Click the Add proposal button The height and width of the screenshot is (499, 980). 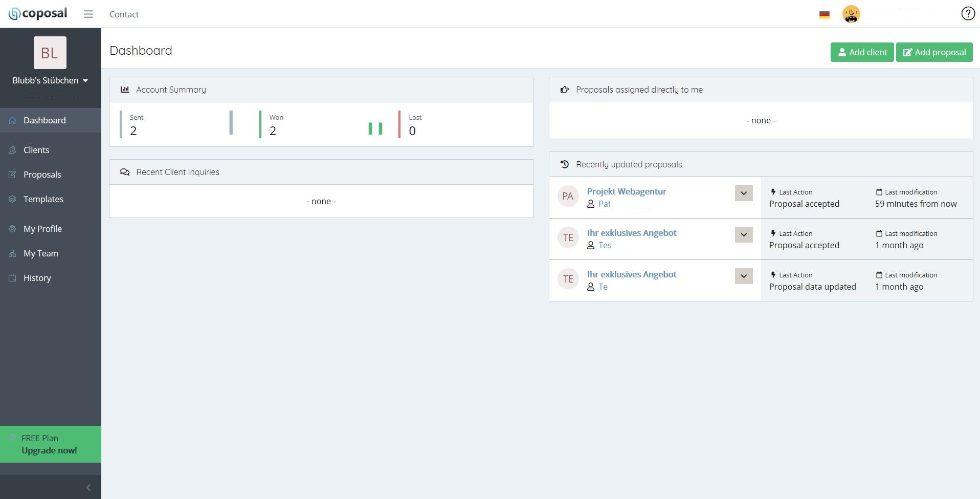[934, 52]
